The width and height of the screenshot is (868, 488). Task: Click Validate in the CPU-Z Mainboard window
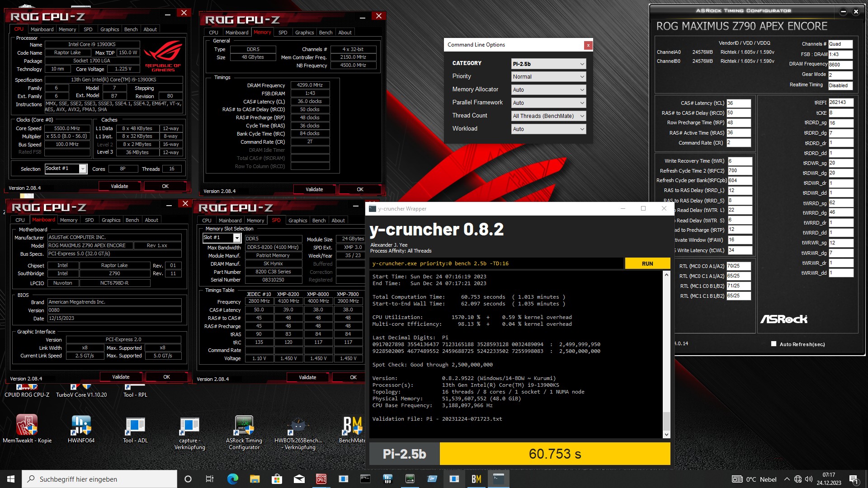click(121, 377)
